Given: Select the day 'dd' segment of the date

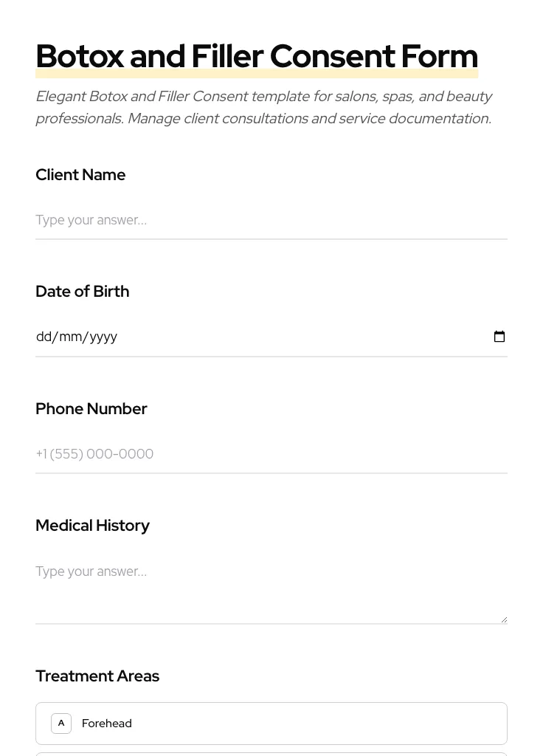Looking at the screenshot, I should (44, 337).
